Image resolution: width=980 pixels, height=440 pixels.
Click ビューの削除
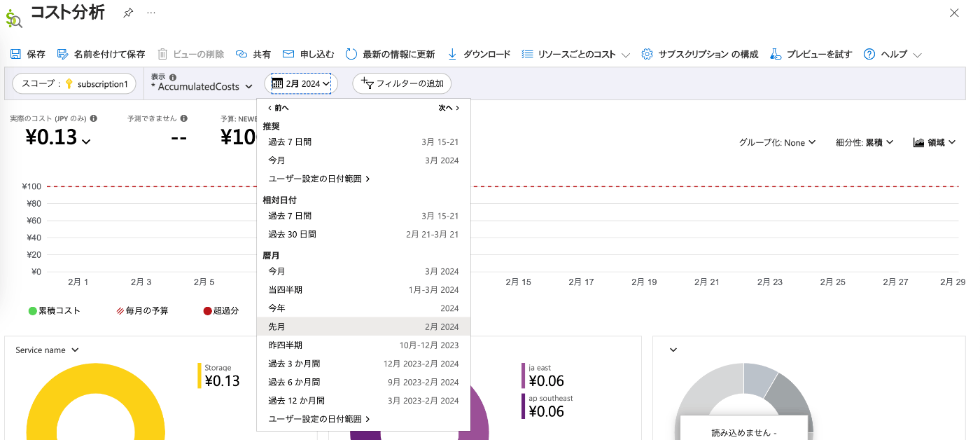coord(190,54)
